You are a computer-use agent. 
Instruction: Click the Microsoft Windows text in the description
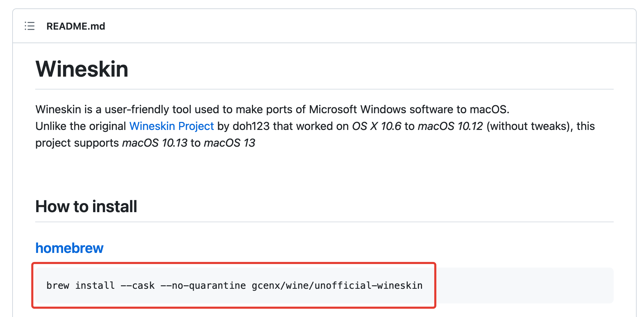pos(358,109)
